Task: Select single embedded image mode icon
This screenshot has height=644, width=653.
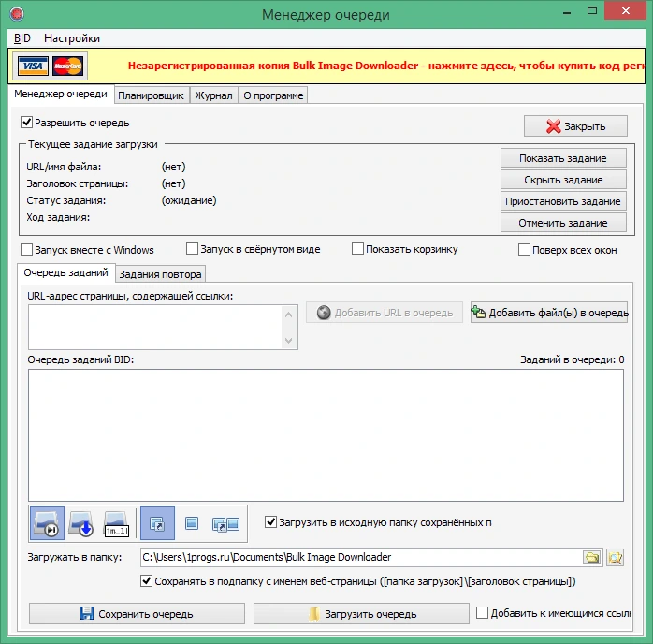Action: 192,523
